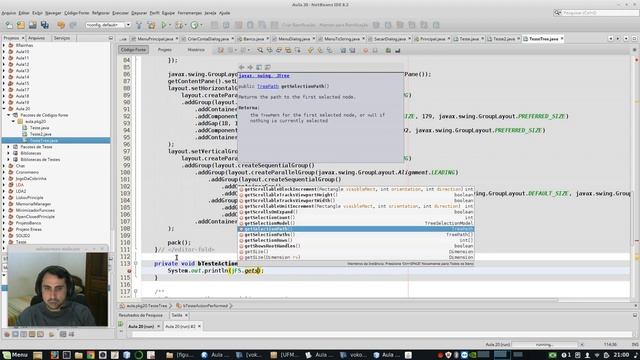Open the Principal.java editor tab

432,39
